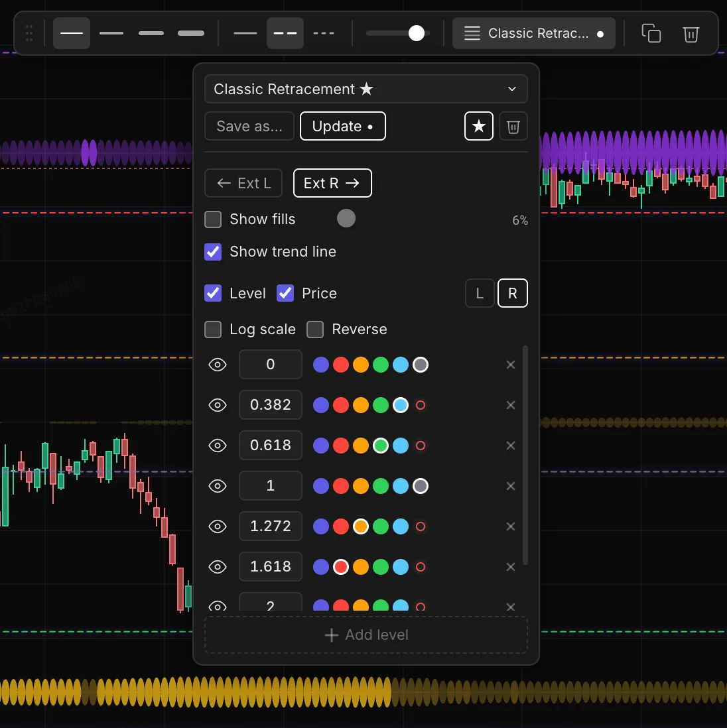Duplicate the drawing with copy icon
This screenshot has width=727, height=728.
(x=651, y=33)
